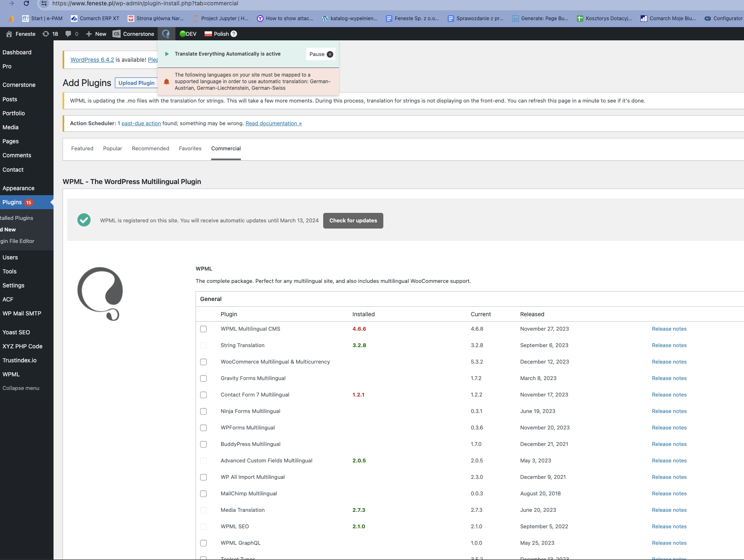
Task: Open the Kosztorys Dotacyj... bookmark
Action: click(604, 18)
